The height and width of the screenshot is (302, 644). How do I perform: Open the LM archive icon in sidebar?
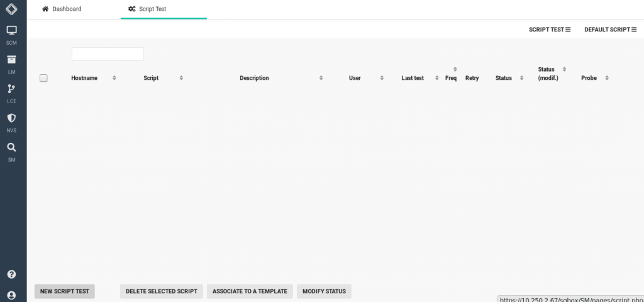pyautogui.click(x=11, y=60)
